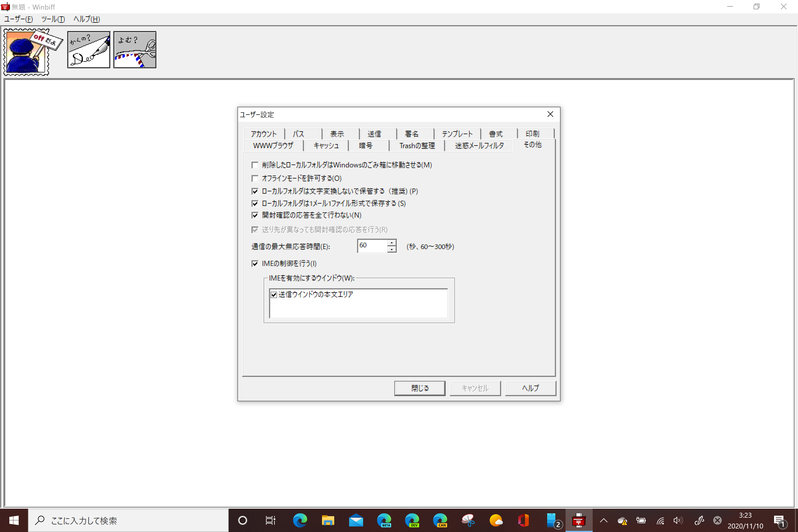Switch to the WWWブラウザ tab
The height and width of the screenshot is (532, 798).
273,146
